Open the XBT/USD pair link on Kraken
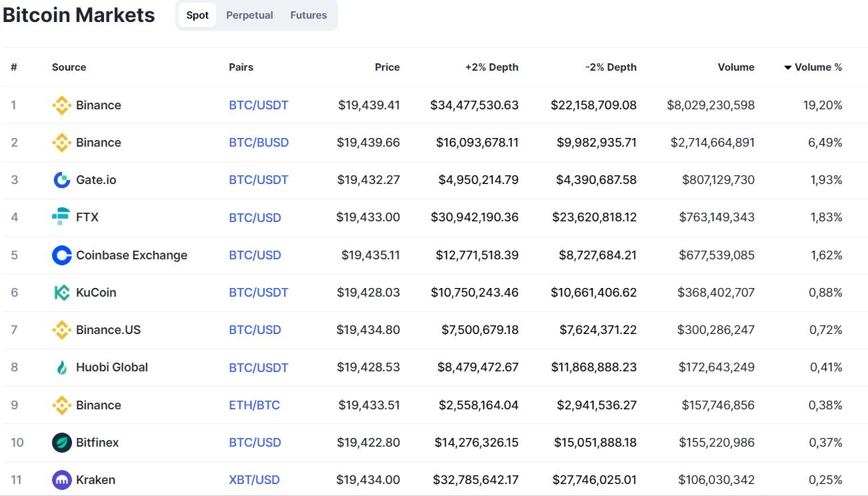868x496 pixels. (x=254, y=480)
